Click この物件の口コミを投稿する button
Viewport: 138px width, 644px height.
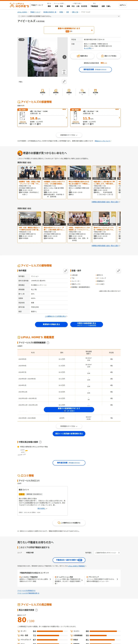69,523
